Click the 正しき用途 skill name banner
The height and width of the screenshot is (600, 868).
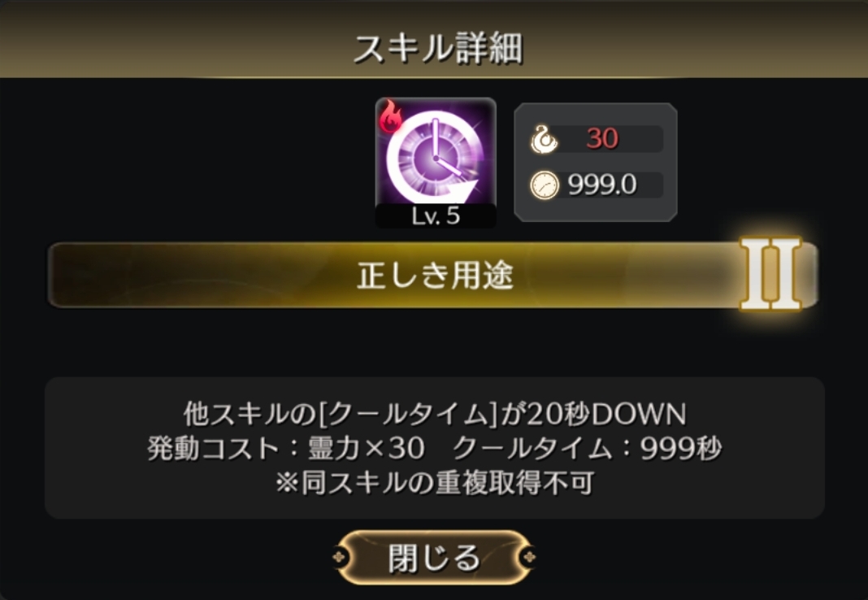[x=433, y=275]
